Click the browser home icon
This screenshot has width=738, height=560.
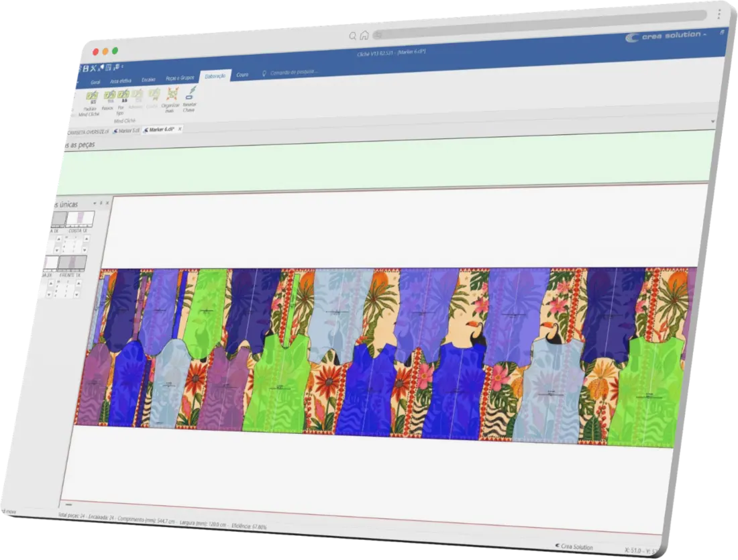coord(364,36)
